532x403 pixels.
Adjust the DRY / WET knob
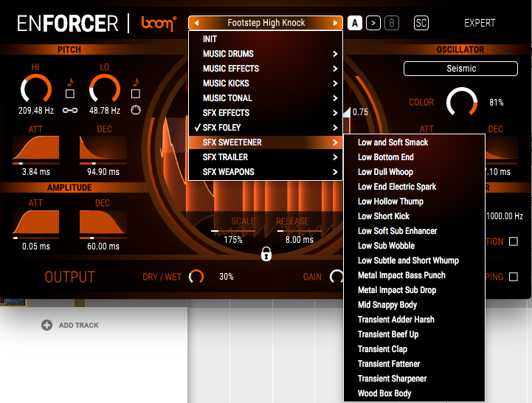pyautogui.click(x=196, y=277)
